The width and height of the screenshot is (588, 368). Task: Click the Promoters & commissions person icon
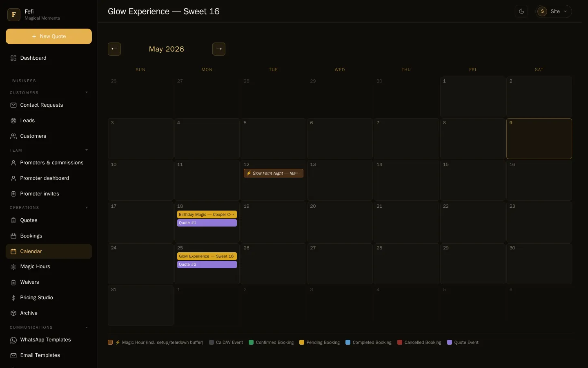13,163
